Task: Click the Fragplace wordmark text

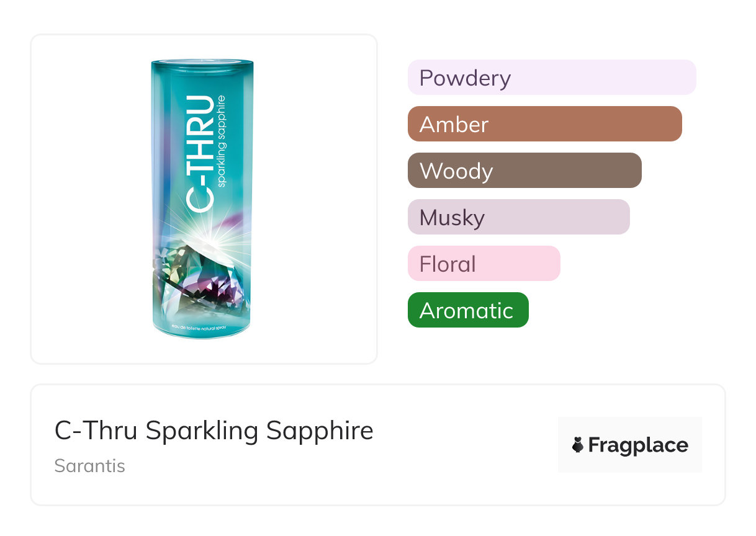Action: pos(638,445)
